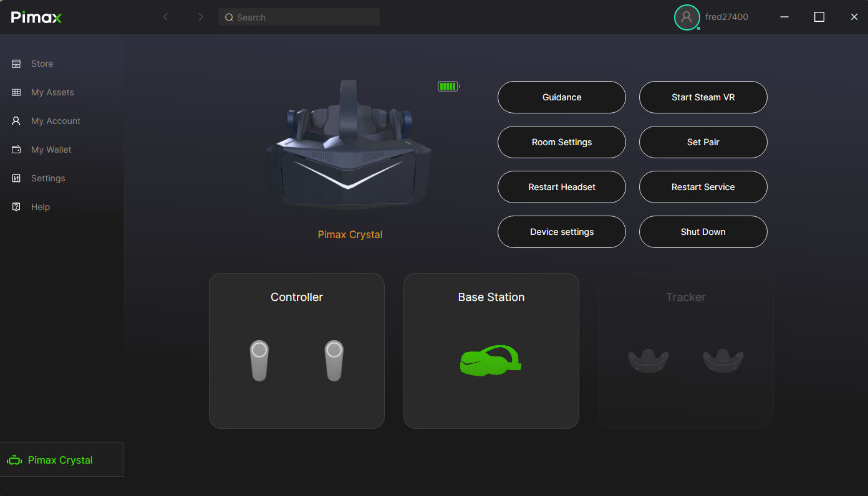
Task: Click the Store icon in sidebar
Action: 16,64
